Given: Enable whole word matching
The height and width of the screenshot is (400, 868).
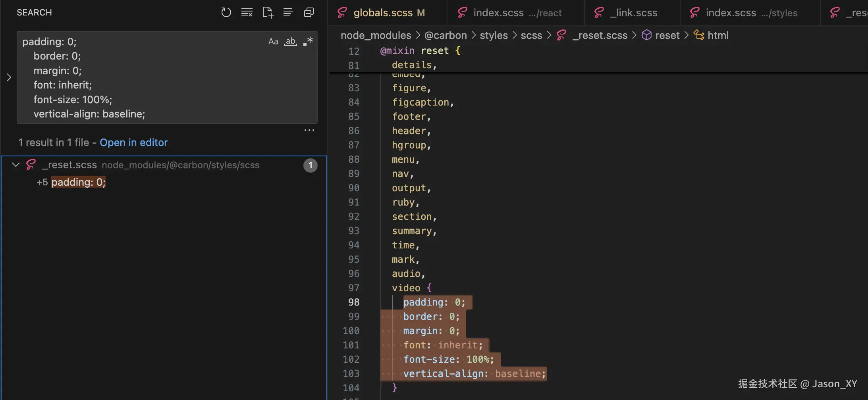Looking at the screenshot, I should tap(291, 41).
